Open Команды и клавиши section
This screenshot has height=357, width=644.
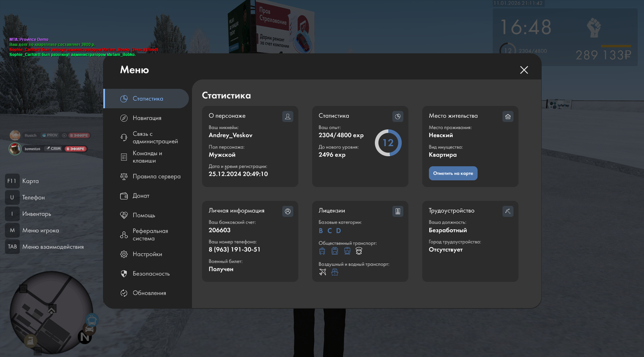(146, 157)
